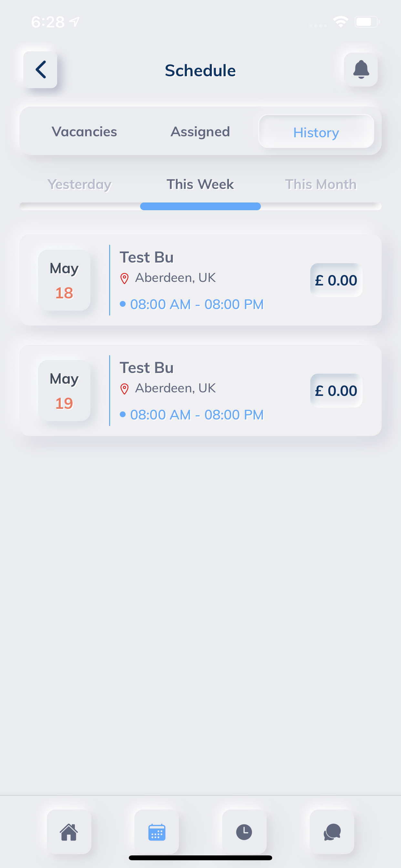Open the May 18 date tile
Screen dimensions: 401x868
tap(64, 280)
